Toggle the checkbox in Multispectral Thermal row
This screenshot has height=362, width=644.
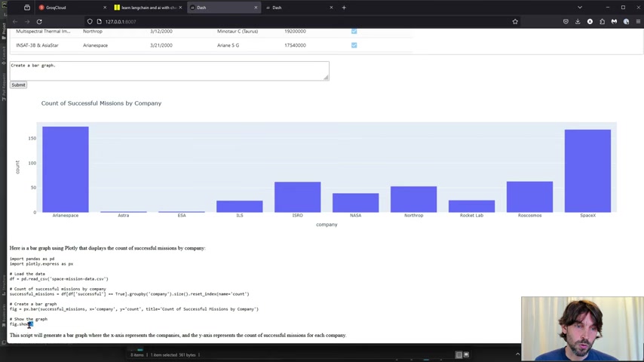coord(354,31)
